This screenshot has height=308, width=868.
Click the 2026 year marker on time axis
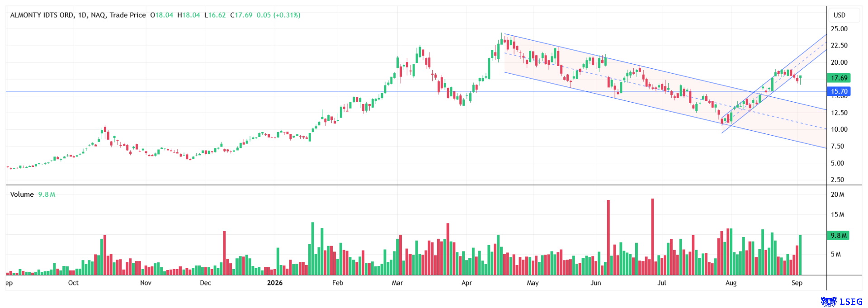coord(274,283)
